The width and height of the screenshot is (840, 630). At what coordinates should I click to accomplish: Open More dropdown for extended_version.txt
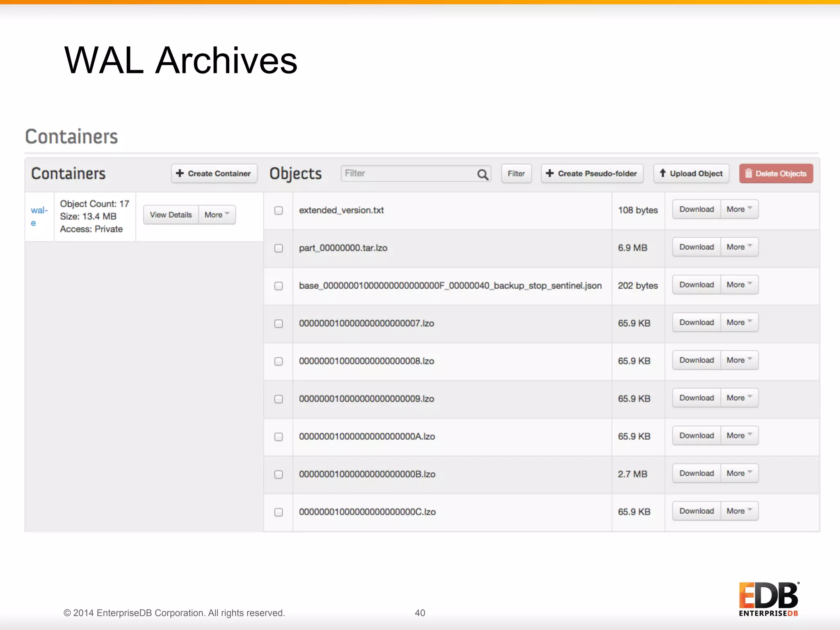tap(739, 209)
